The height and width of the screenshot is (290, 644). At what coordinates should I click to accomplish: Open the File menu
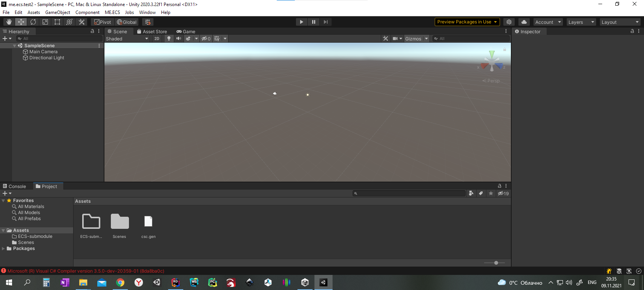click(x=6, y=12)
